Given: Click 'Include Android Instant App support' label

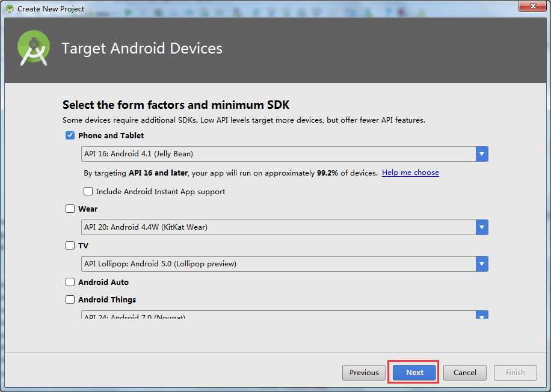Looking at the screenshot, I should coord(161,192).
